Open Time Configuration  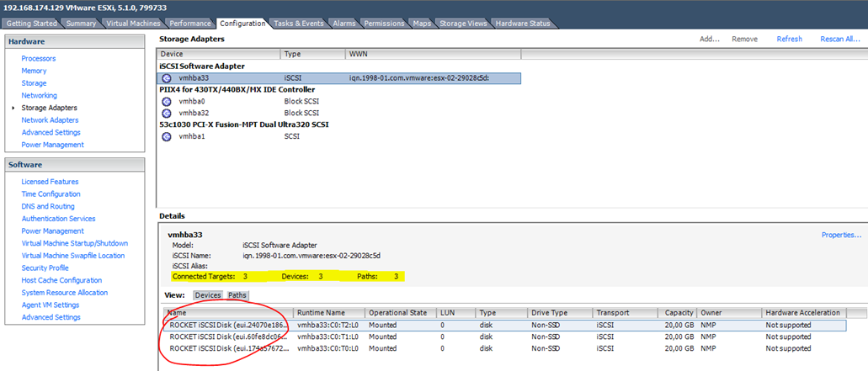click(51, 194)
